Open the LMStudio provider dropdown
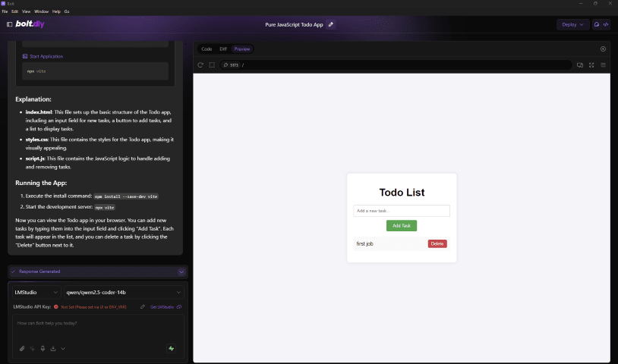The height and width of the screenshot is (364, 618). (x=36, y=293)
